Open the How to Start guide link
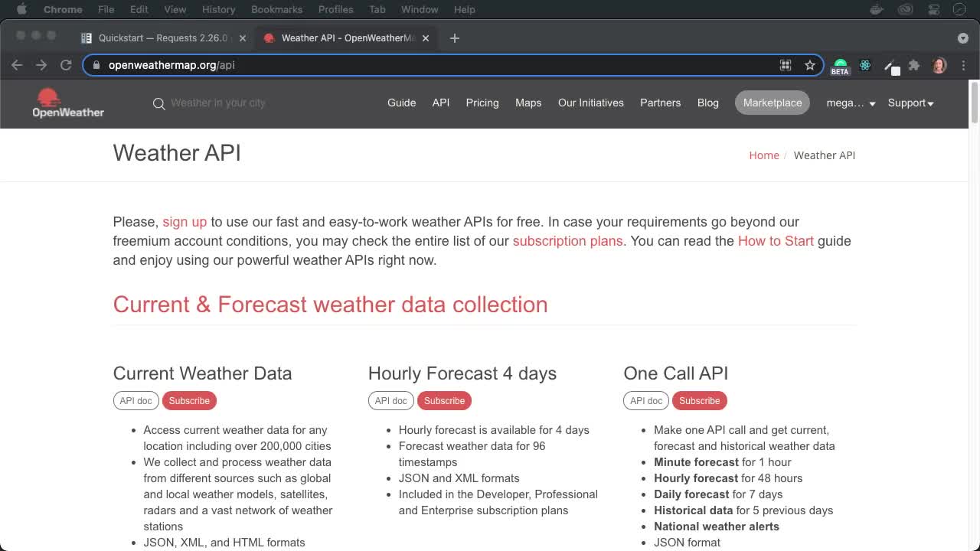The image size is (980, 551). (x=776, y=241)
